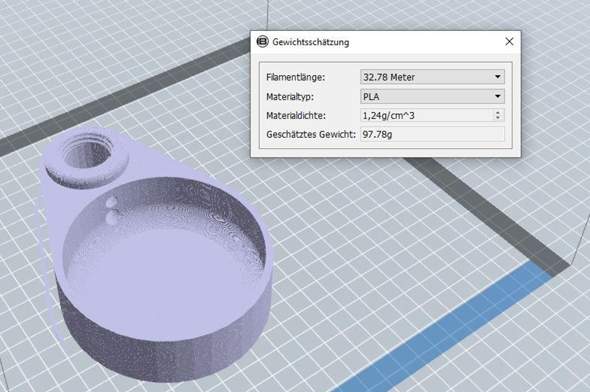Image resolution: width=590 pixels, height=392 pixels.
Task: Click the Gewichtsschätzung dialog app icon
Action: (262, 41)
